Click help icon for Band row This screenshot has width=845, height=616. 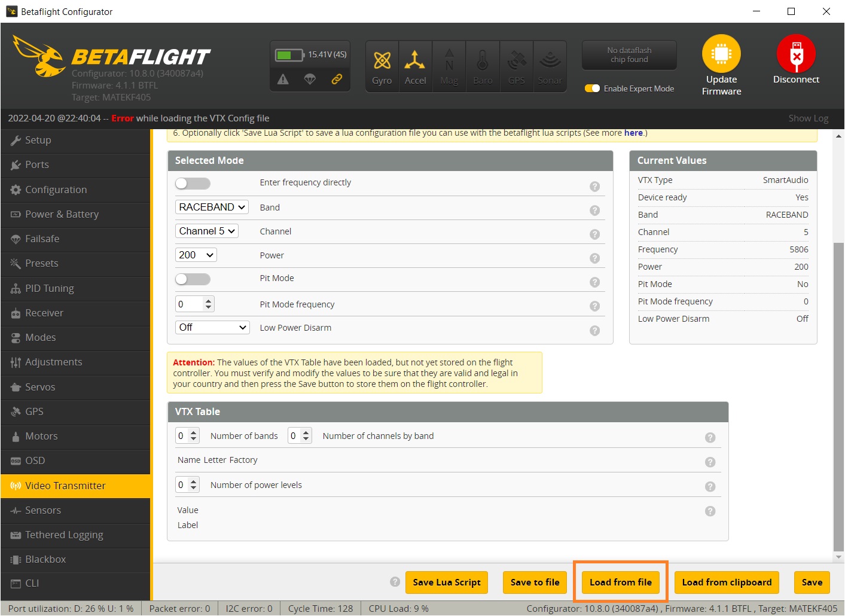[594, 210]
